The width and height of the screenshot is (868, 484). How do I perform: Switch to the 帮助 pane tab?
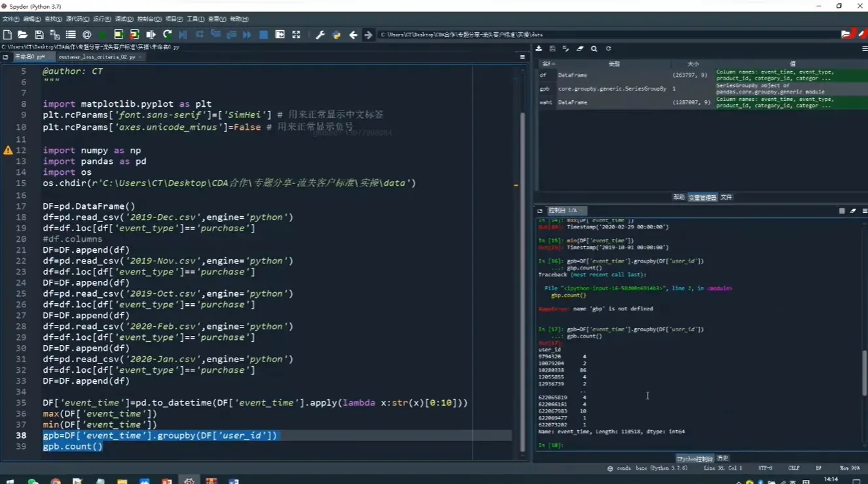pos(678,197)
